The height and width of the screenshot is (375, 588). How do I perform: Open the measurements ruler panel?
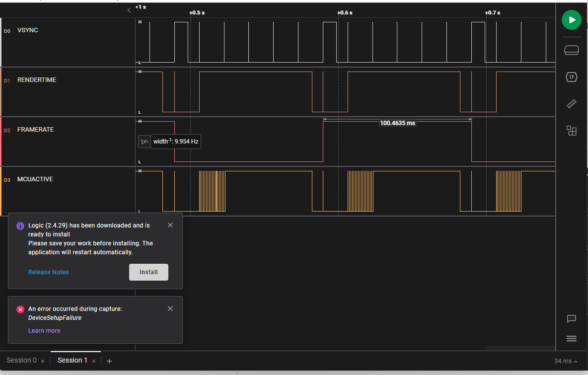click(x=571, y=104)
